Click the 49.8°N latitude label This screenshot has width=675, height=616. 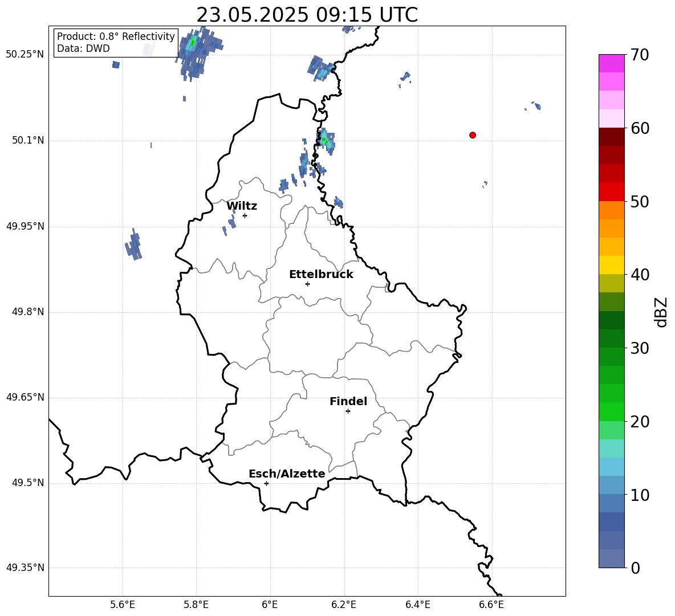point(28,312)
